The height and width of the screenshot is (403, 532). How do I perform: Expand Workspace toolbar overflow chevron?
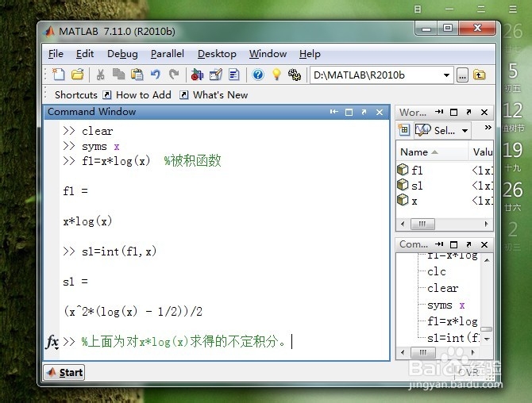(488, 128)
